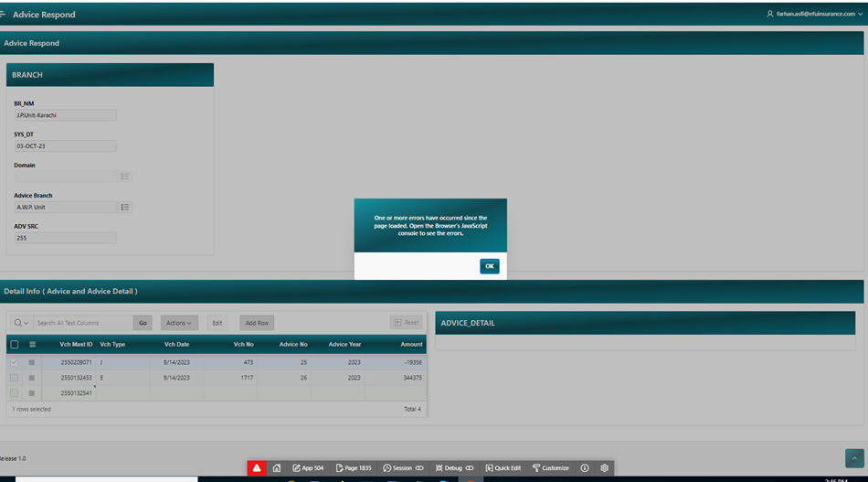The width and height of the screenshot is (868, 482).
Task: Go to home via developer toolbar
Action: (x=277, y=467)
